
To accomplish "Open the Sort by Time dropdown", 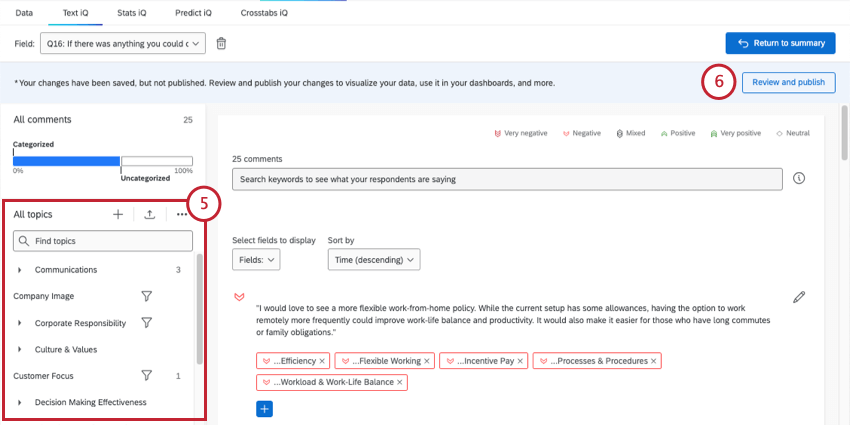I will 374,260.
